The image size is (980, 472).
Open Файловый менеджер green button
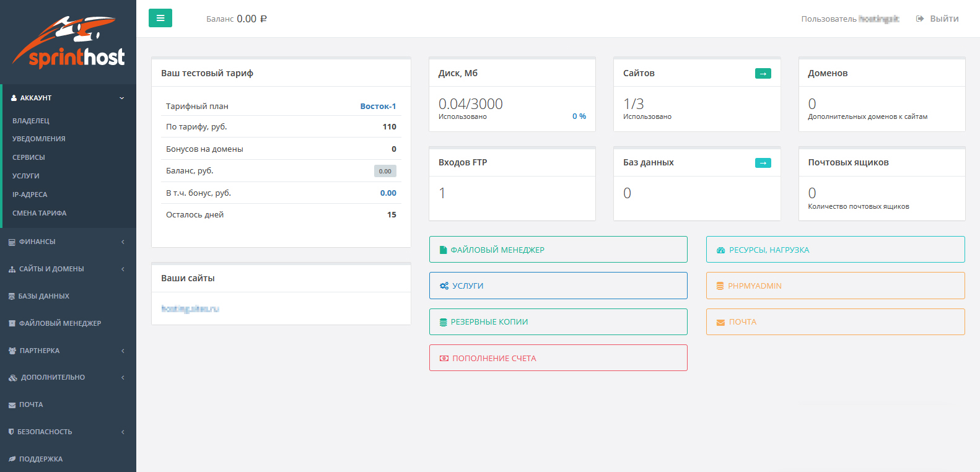coord(558,250)
